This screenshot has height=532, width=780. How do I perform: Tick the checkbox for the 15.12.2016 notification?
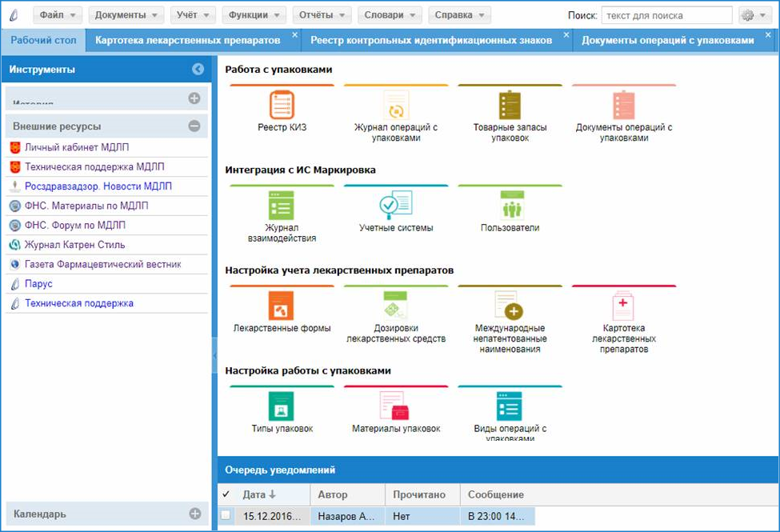click(x=226, y=515)
